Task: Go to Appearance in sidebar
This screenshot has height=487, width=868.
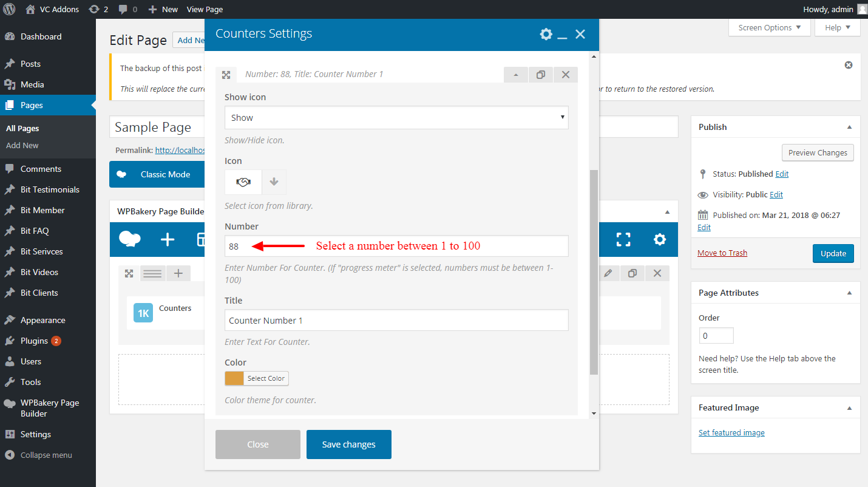Action: pyautogui.click(x=42, y=320)
